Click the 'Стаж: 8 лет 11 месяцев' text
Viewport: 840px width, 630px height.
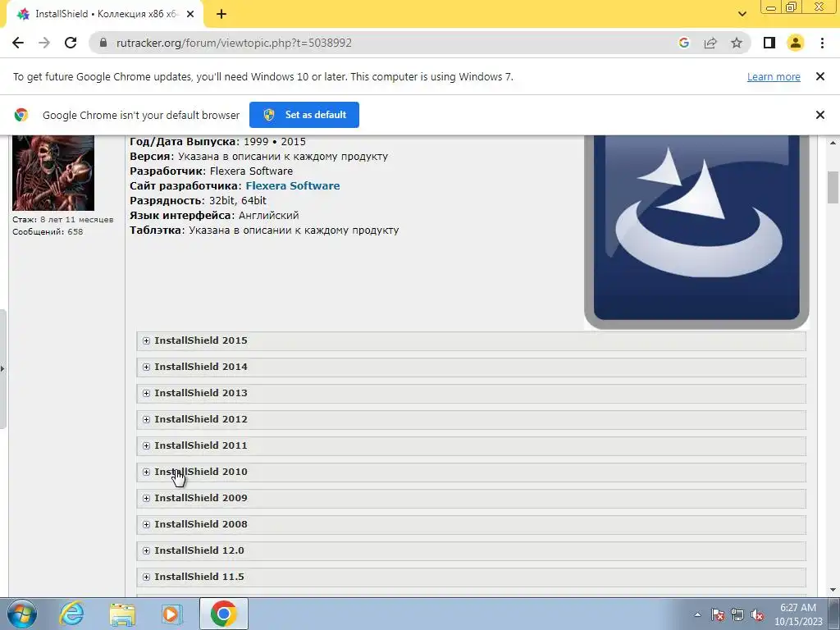62,220
